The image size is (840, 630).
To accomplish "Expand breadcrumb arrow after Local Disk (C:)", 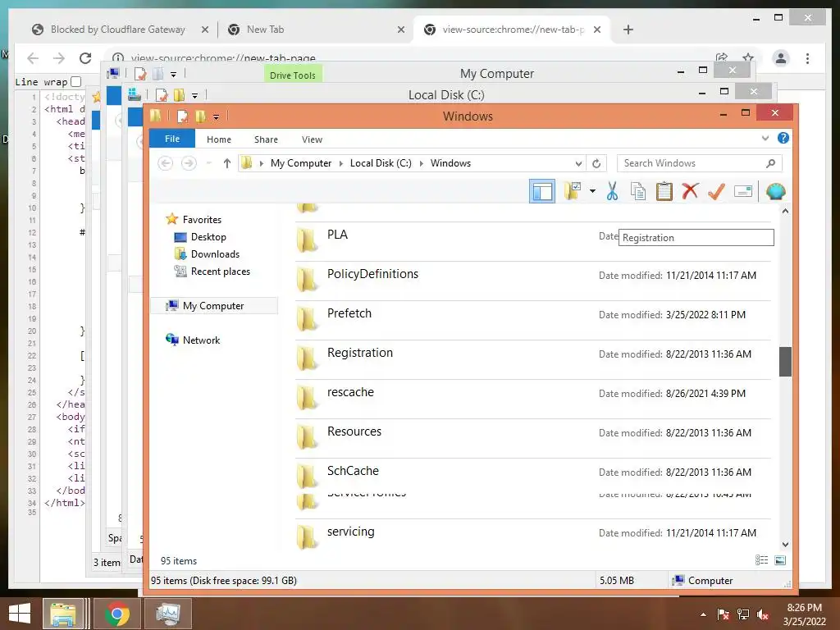I will tap(421, 163).
